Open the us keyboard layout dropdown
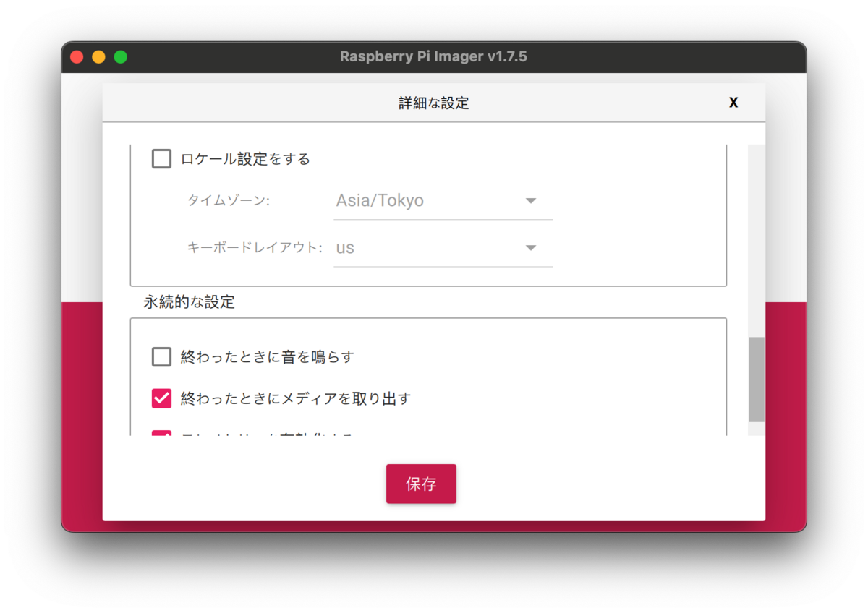 (x=443, y=248)
